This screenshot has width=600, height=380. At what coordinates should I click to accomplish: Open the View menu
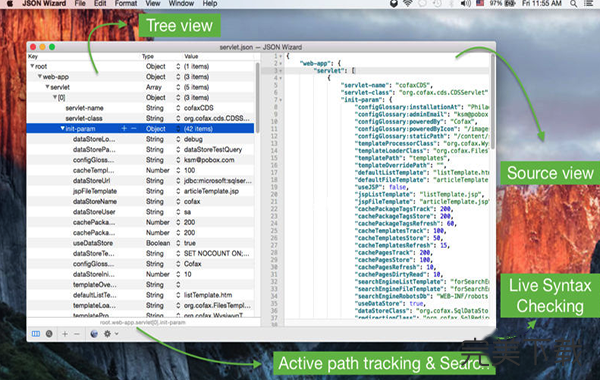153,3
